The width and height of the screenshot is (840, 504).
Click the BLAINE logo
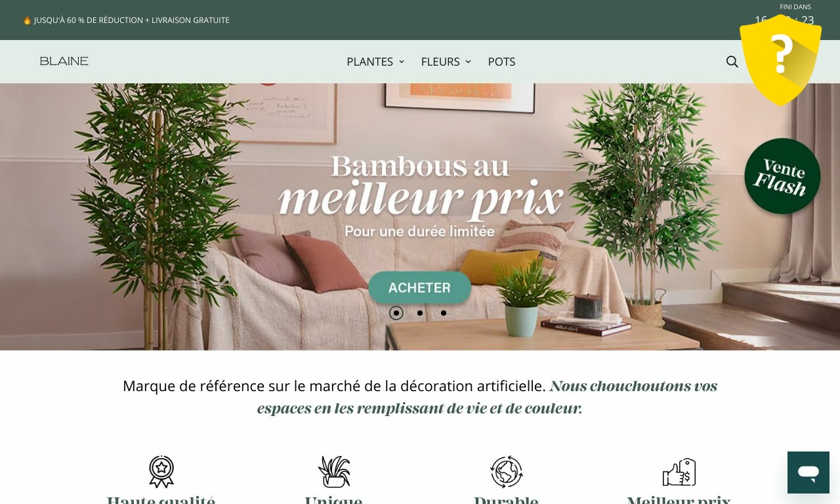pyautogui.click(x=64, y=61)
